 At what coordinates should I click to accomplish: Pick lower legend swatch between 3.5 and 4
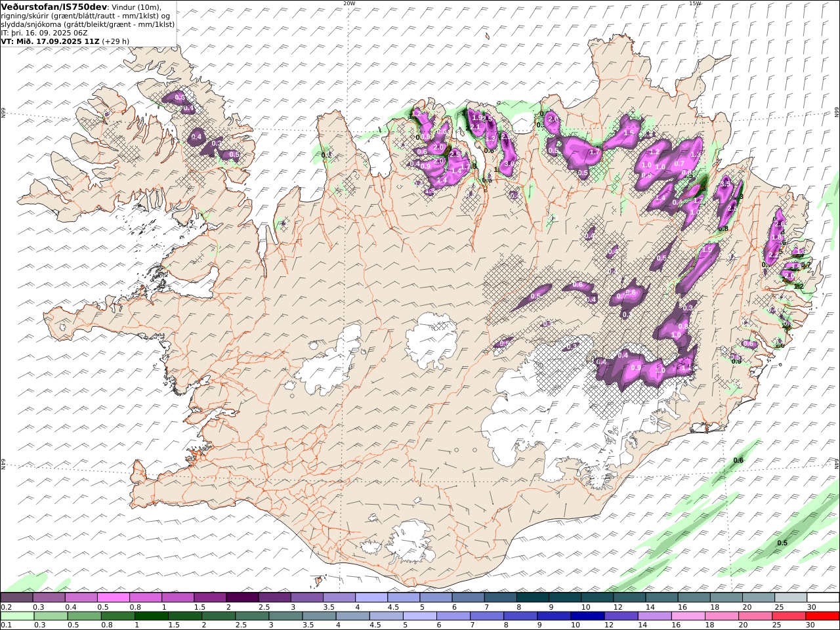[x=318, y=616]
